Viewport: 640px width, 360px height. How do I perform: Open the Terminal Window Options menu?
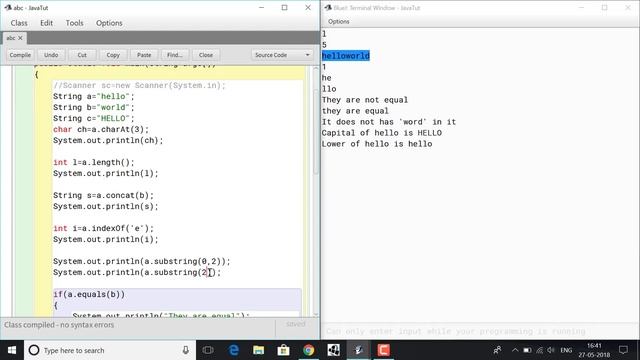(339, 22)
